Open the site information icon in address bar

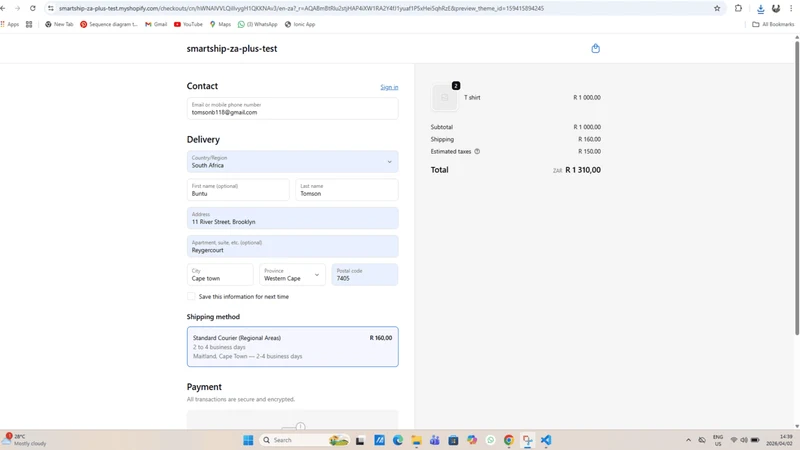tap(51, 8)
